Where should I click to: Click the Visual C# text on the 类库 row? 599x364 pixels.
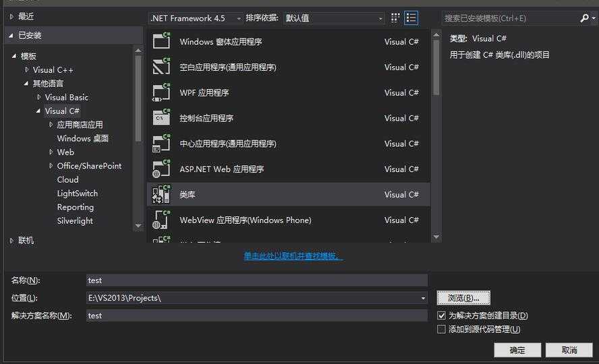401,194
